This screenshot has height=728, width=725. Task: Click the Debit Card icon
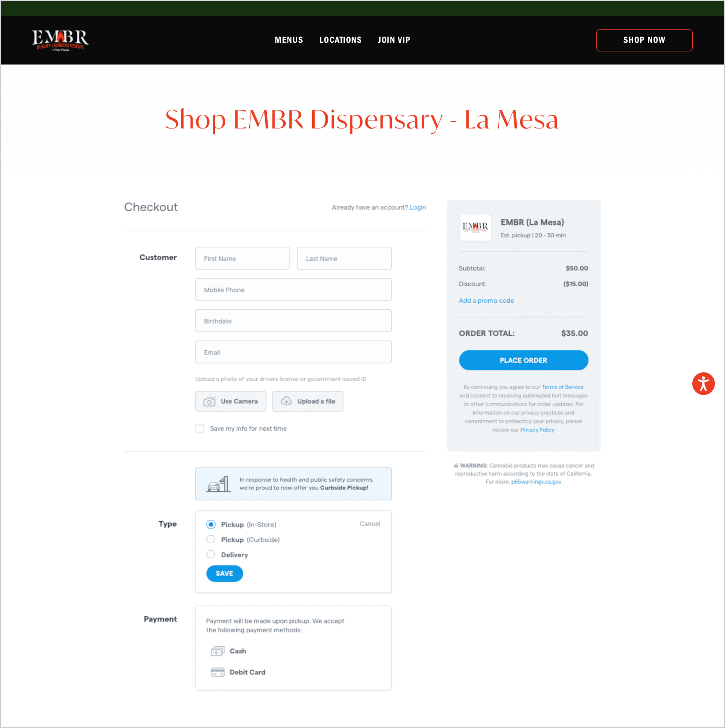tap(217, 673)
